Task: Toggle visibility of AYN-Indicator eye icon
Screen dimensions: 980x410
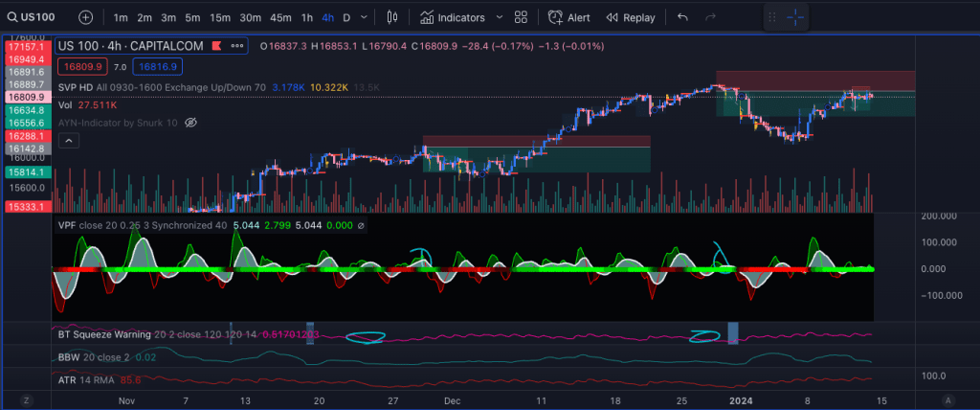Action: click(x=190, y=123)
